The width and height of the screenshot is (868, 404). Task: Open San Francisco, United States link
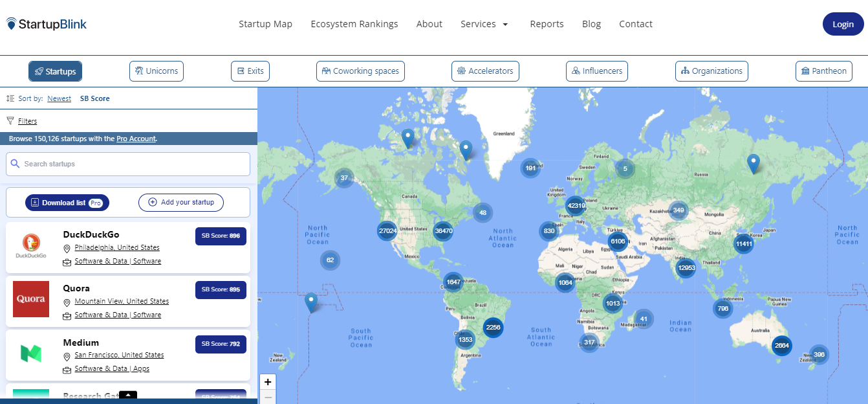click(x=119, y=355)
